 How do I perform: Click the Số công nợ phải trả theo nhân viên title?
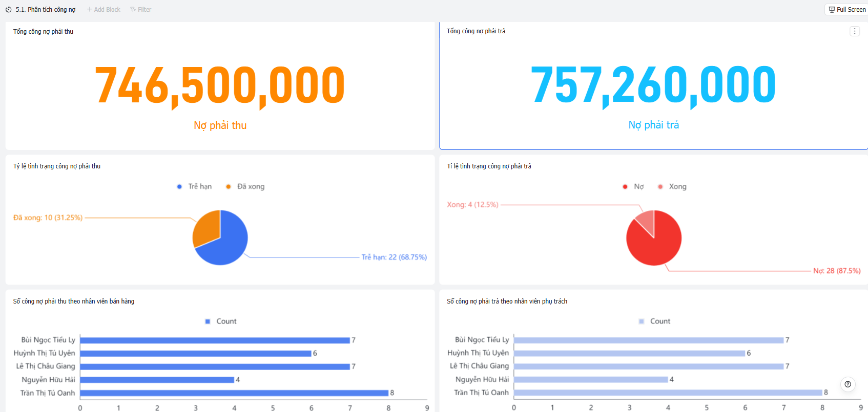point(507,301)
